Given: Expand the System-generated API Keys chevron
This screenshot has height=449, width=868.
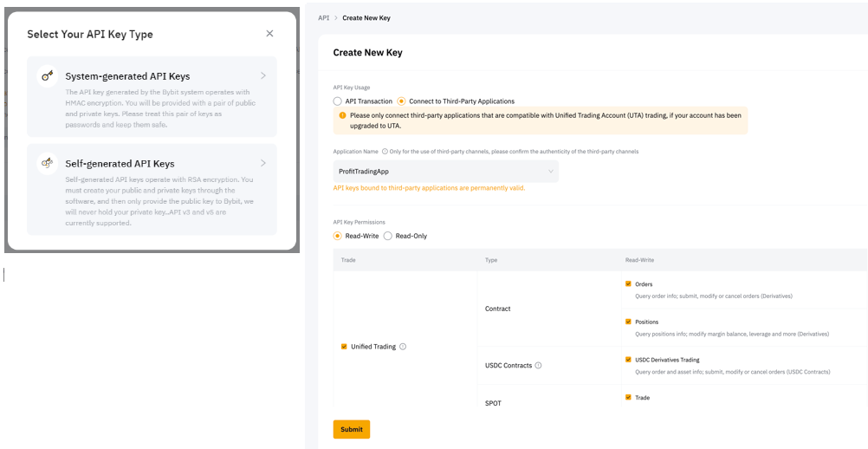Looking at the screenshot, I should (x=263, y=76).
